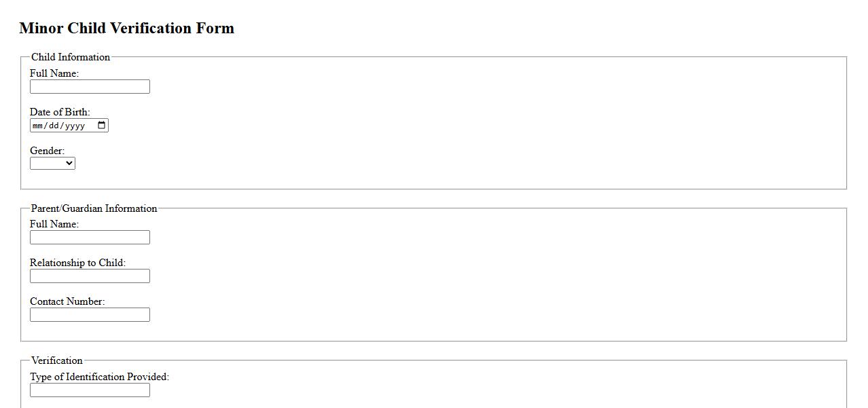Click the "Contact Number:" label
The height and width of the screenshot is (408, 868).
coord(67,301)
